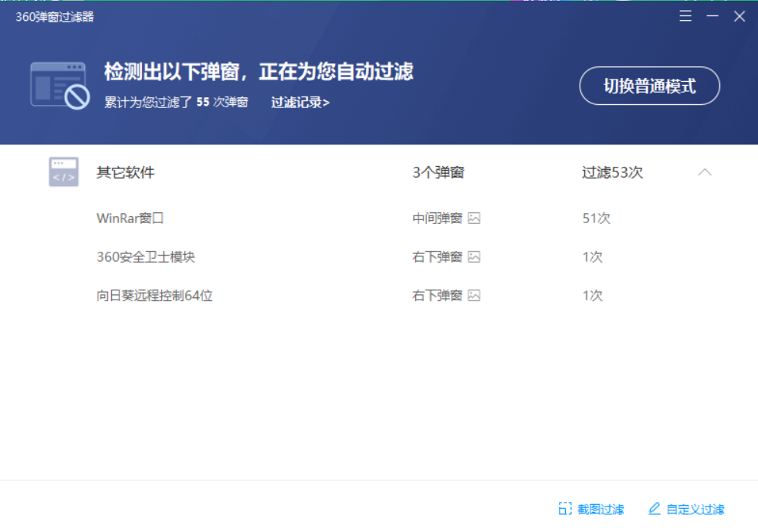Open the hamburger menu in title bar
758x532 pixels.
click(685, 16)
